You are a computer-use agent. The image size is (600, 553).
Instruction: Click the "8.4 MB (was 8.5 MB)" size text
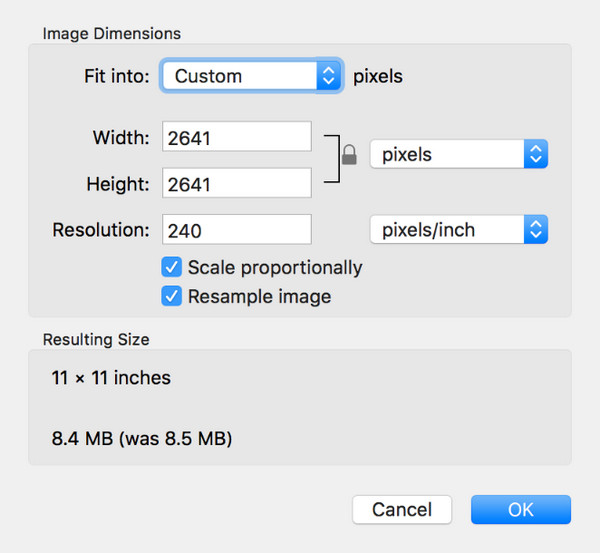click(142, 437)
